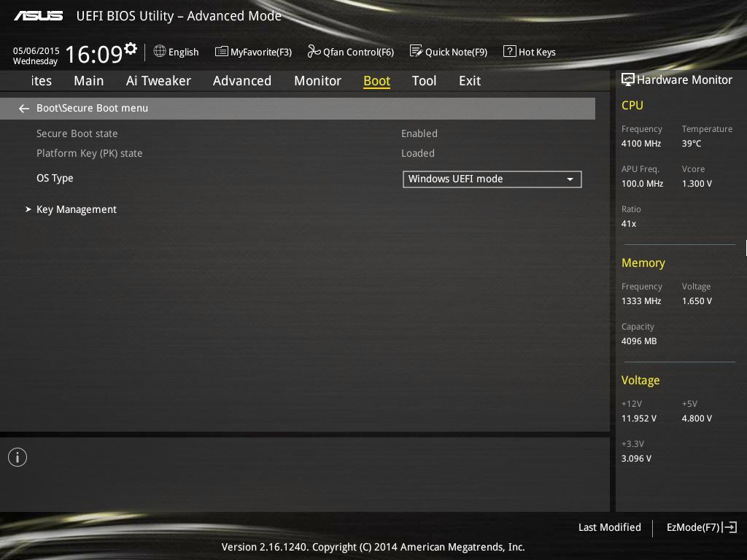This screenshot has height=560, width=747.
Task: Expand the Key Management submenu
Action: click(x=76, y=209)
